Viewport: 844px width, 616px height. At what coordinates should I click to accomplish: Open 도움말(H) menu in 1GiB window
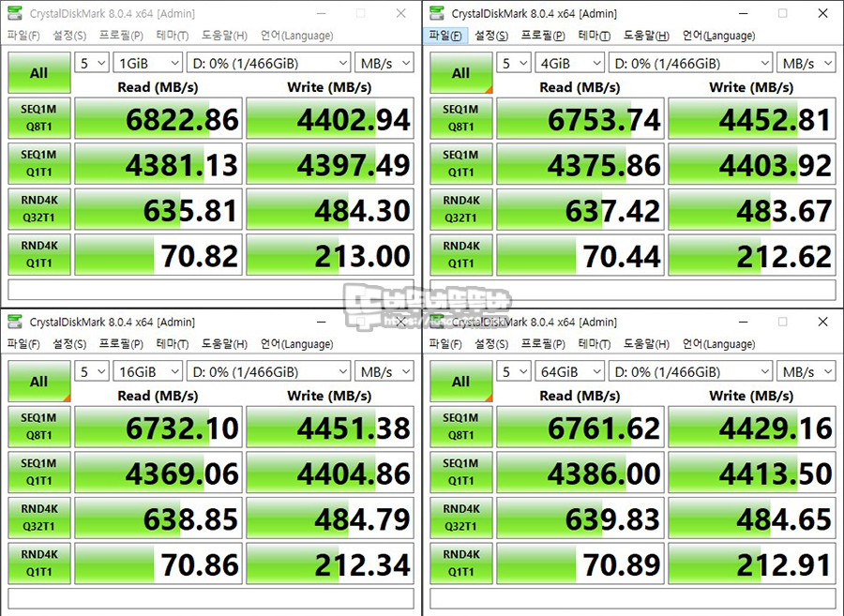pos(224,36)
